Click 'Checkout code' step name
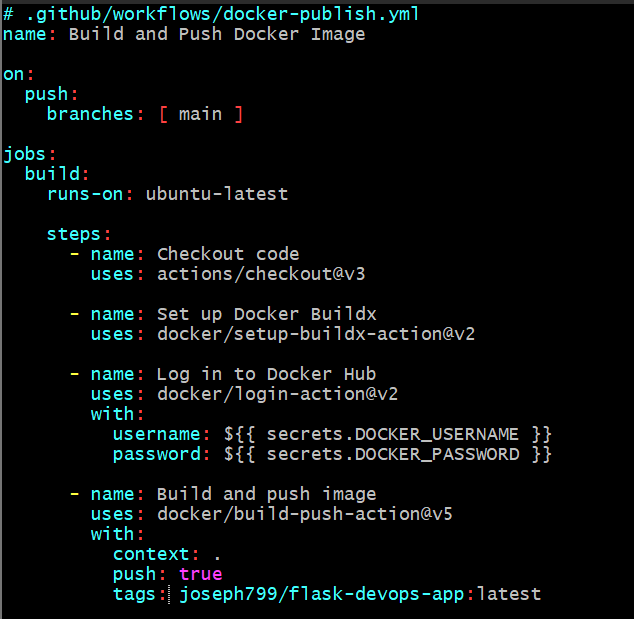 (228, 254)
